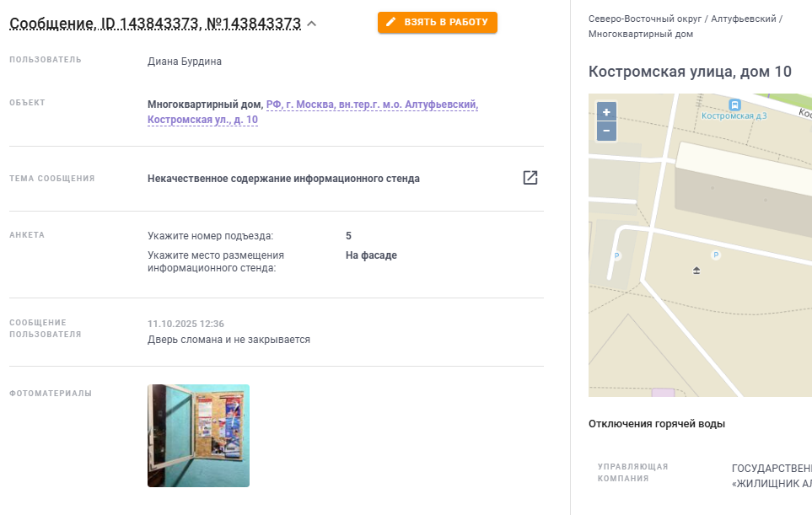Zoom in on the map
The width and height of the screenshot is (812, 515).
(606, 112)
